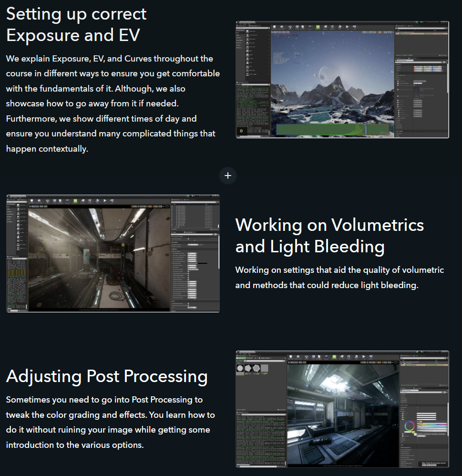
Task: Click the green Build icon in the volumetrics screenshot toolbar
Action: click(x=75, y=201)
